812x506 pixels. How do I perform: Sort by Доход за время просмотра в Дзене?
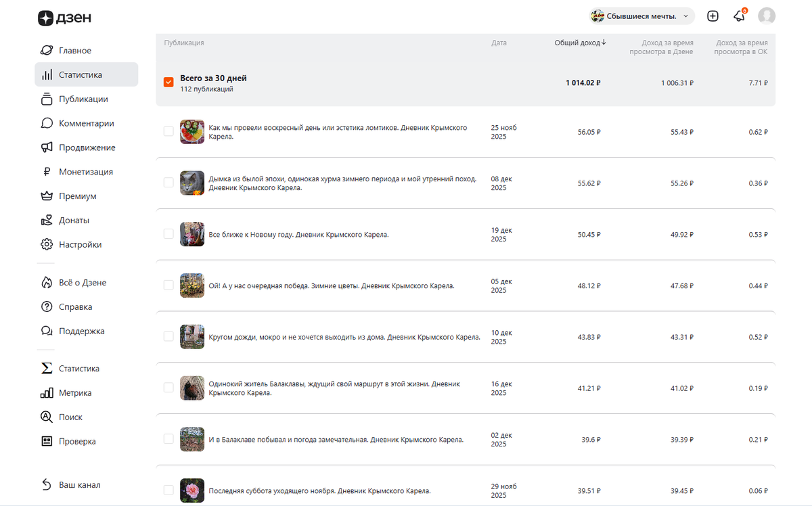pos(661,47)
